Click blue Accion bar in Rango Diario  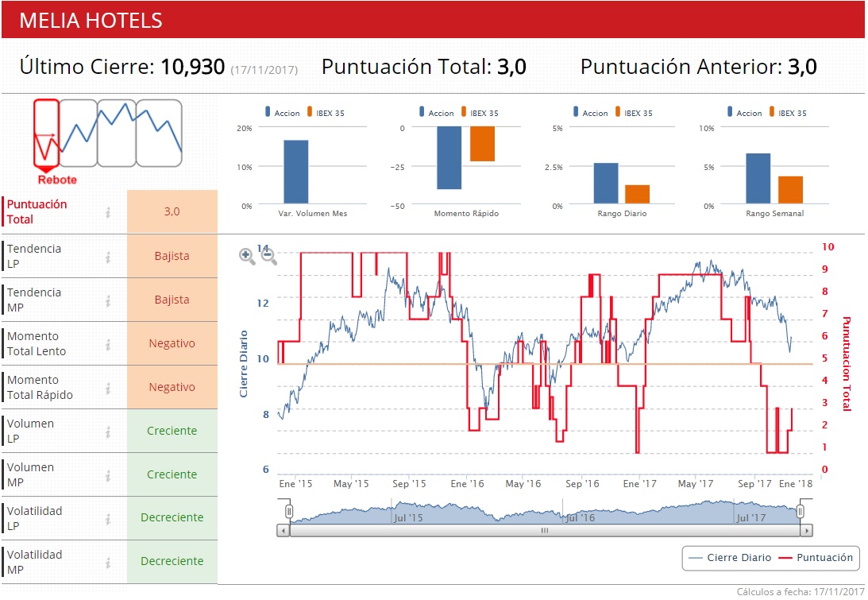pos(606,184)
